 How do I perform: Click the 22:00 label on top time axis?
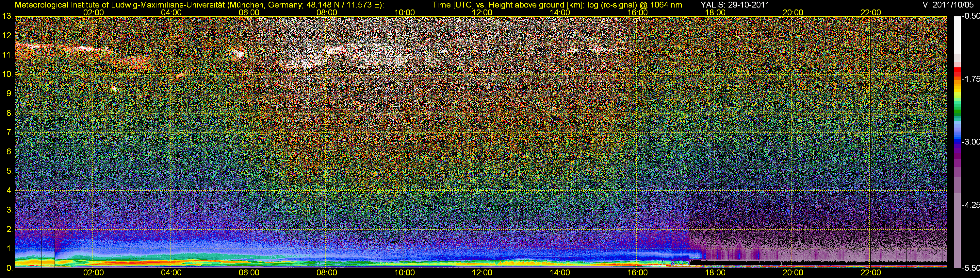(871, 12)
